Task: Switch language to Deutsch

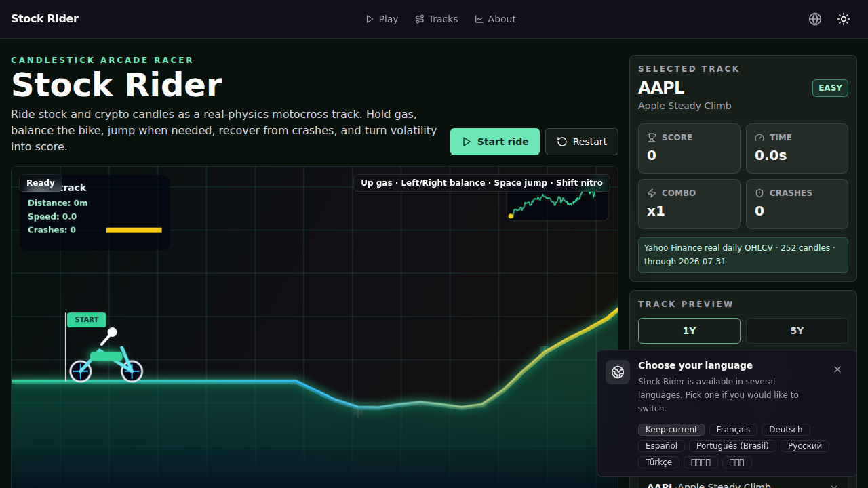Action: click(x=786, y=430)
